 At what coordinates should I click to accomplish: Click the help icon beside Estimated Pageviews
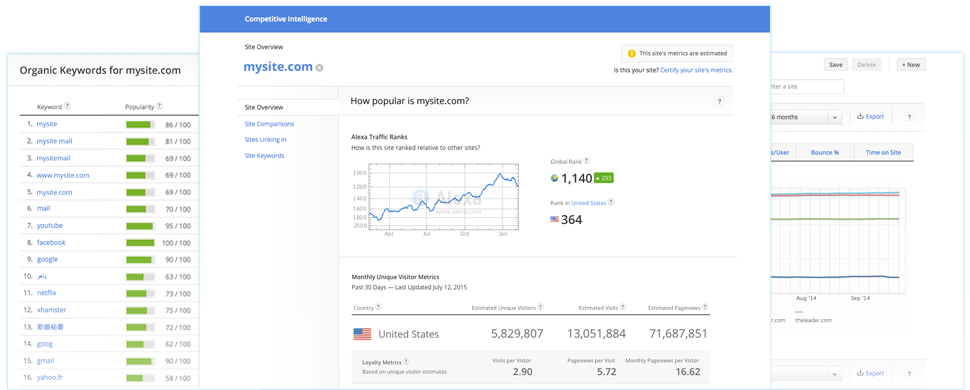tap(705, 307)
